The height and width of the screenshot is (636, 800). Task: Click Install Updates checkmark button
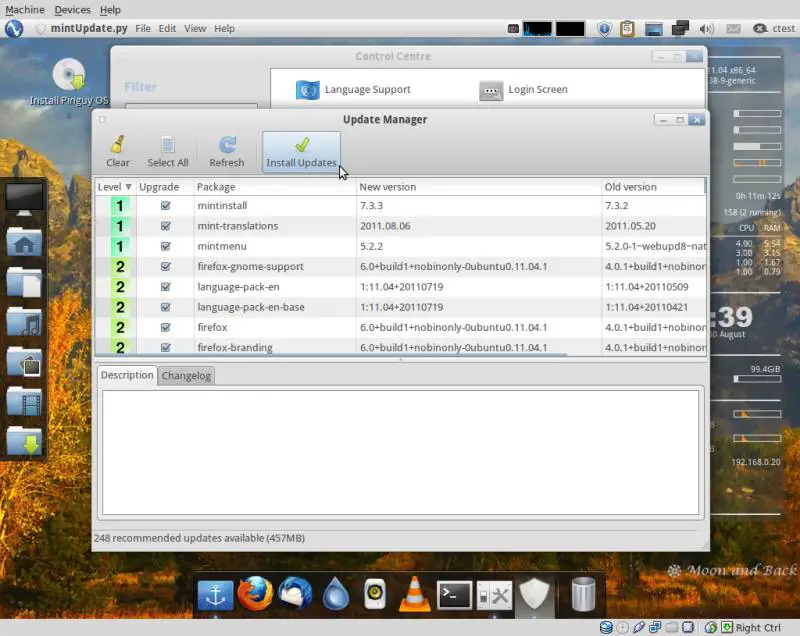[301, 151]
